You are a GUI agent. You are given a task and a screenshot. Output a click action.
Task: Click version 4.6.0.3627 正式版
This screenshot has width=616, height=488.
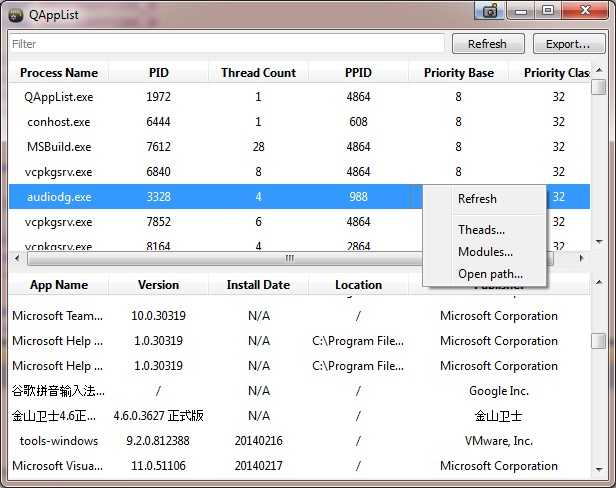(159, 416)
